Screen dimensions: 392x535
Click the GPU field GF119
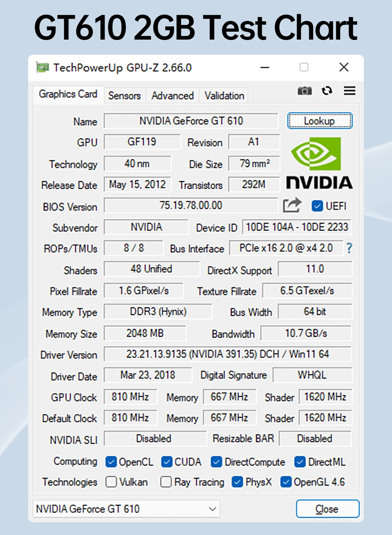point(142,142)
